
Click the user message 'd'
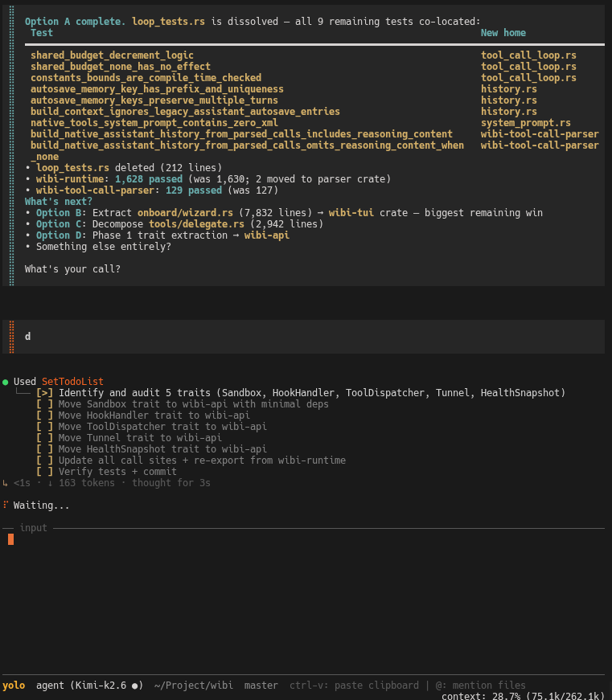pos(27,337)
